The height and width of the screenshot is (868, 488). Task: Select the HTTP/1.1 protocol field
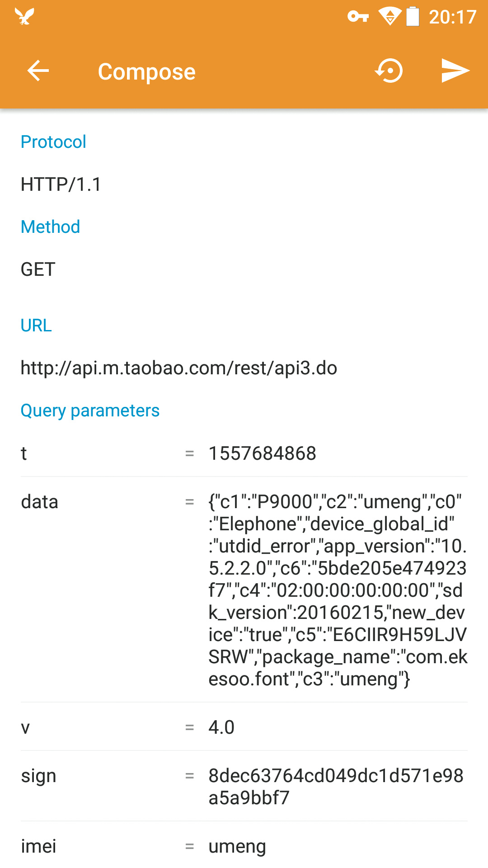[x=61, y=184]
